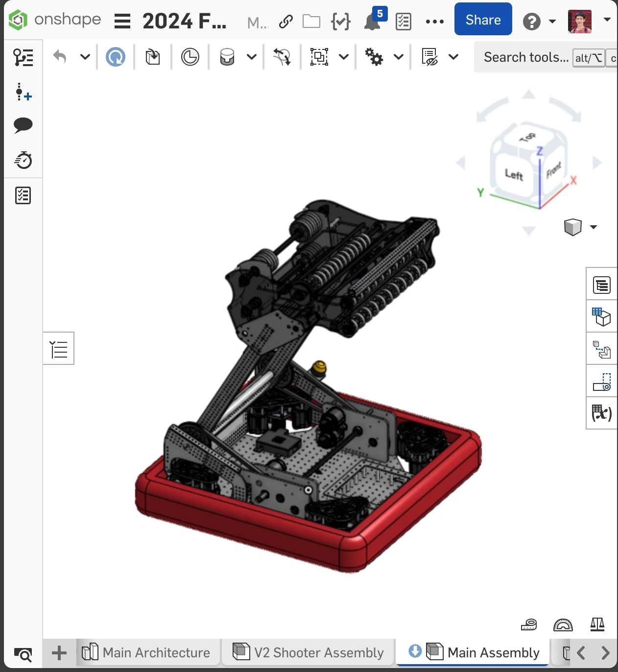Open the folder icon in header
This screenshot has width=618, height=672.
click(311, 21)
